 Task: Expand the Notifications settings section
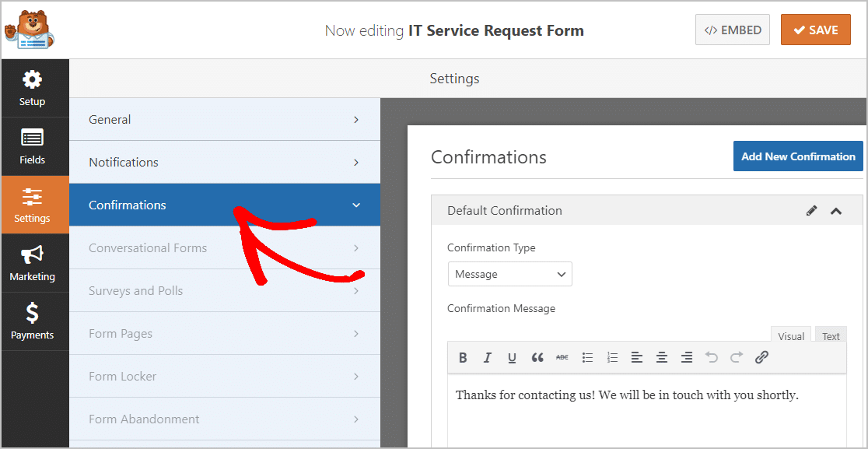click(225, 162)
